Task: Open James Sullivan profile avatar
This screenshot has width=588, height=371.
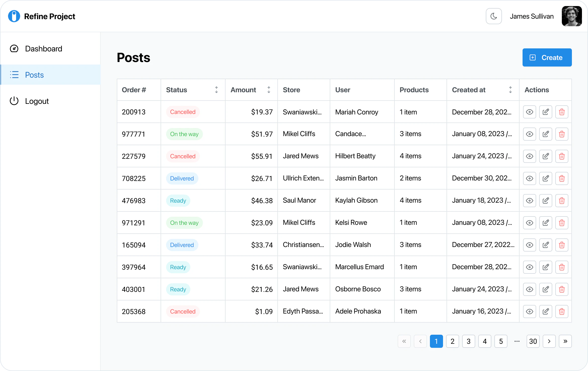Action: pos(572,16)
